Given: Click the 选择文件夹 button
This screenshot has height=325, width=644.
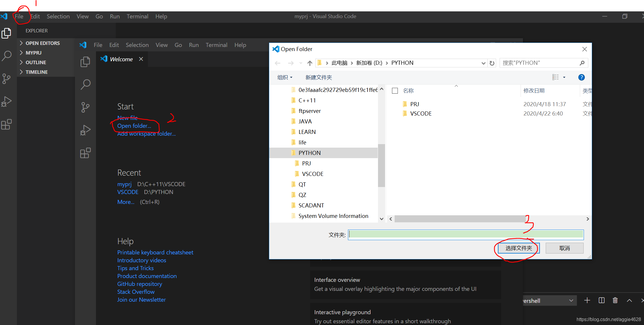Looking at the screenshot, I should [519, 248].
